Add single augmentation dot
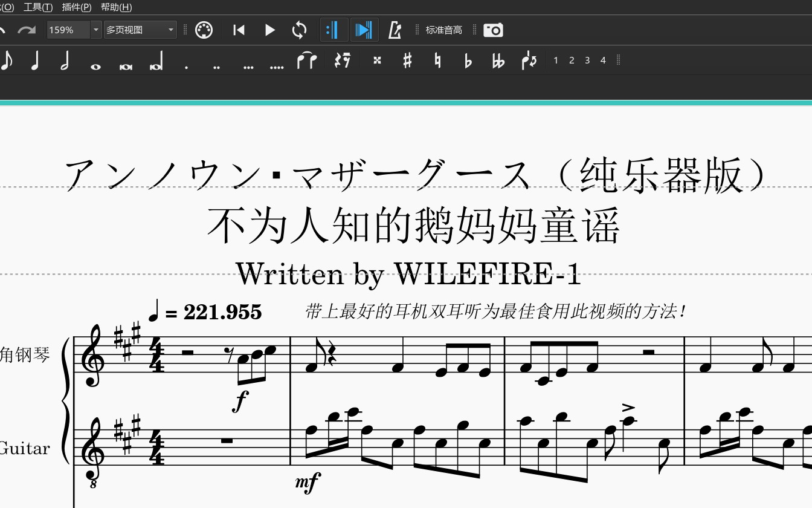Screen dimensions: 812x508 [186, 67]
